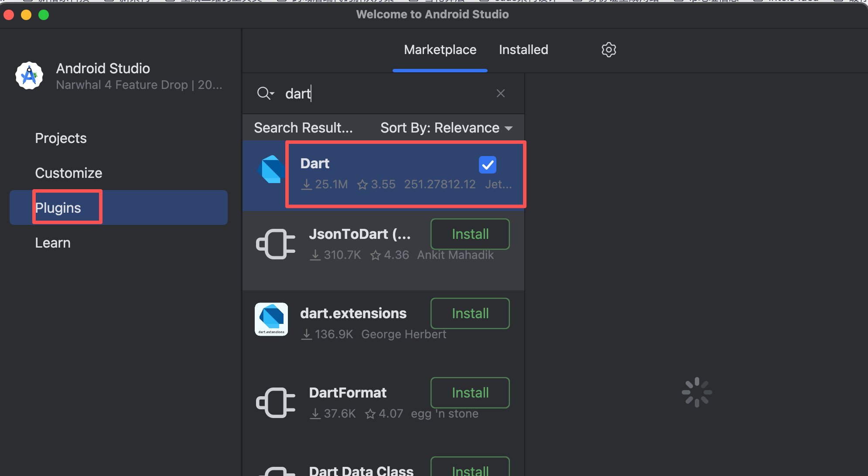Select the Dart plugin title
Screen dimensions: 868x476
pyautogui.click(x=315, y=163)
